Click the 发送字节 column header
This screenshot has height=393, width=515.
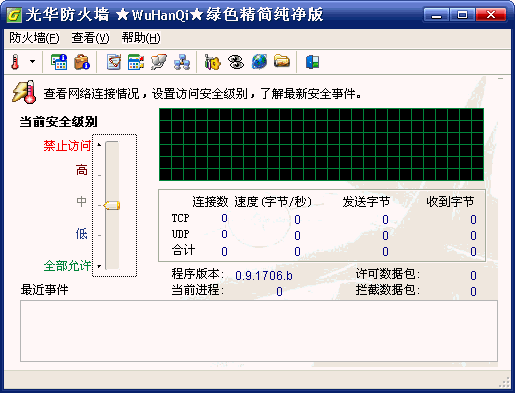click(366, 202)
